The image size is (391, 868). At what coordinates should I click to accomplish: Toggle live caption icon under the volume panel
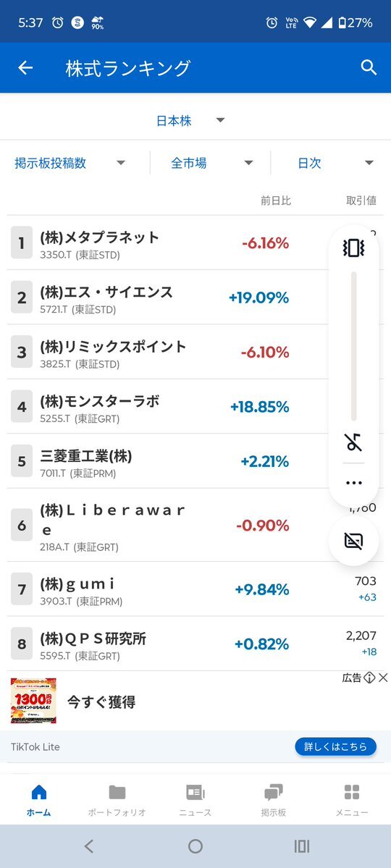click(x=353, y=541)
